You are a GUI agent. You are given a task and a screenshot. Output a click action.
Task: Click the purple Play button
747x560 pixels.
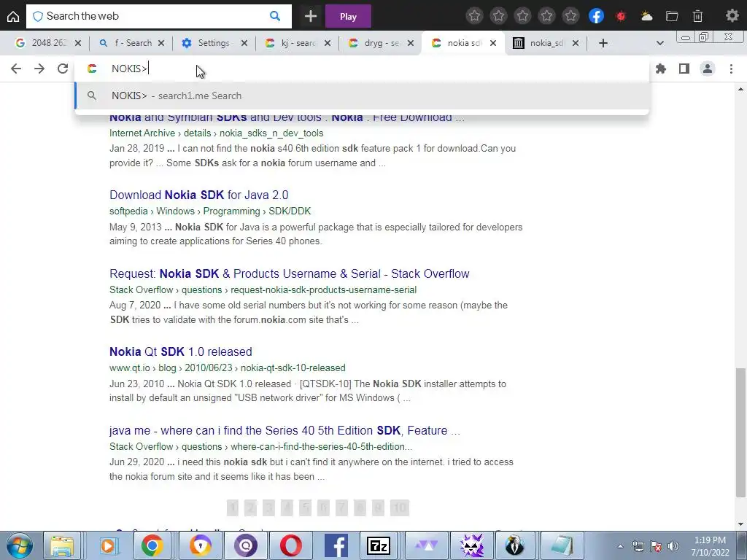(348, 16)
